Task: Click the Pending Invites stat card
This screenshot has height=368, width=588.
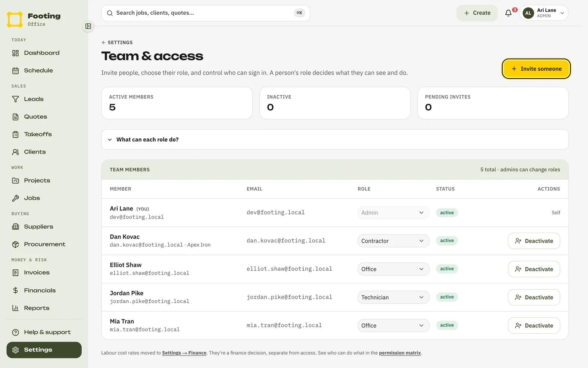Action: (493, 103)
